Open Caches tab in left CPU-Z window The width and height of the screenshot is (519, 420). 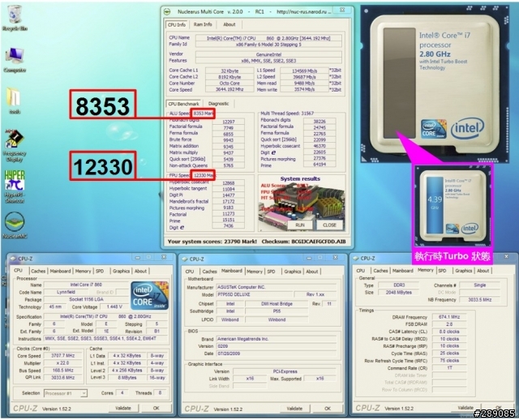tap(38, 271)
